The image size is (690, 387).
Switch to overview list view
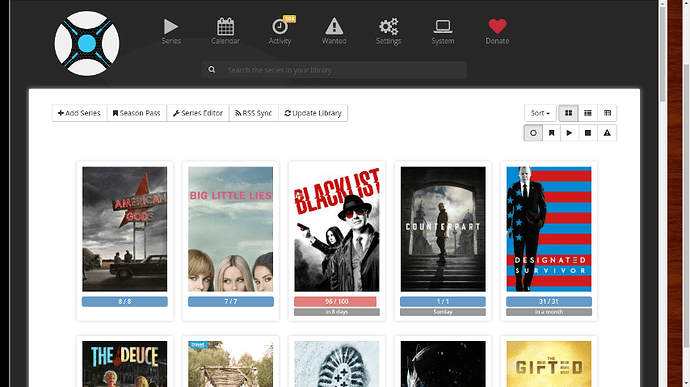587,113
